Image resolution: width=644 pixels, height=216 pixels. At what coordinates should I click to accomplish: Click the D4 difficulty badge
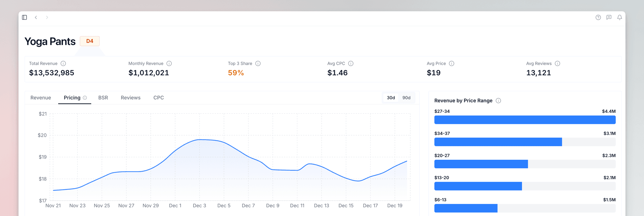coord(90,41)
